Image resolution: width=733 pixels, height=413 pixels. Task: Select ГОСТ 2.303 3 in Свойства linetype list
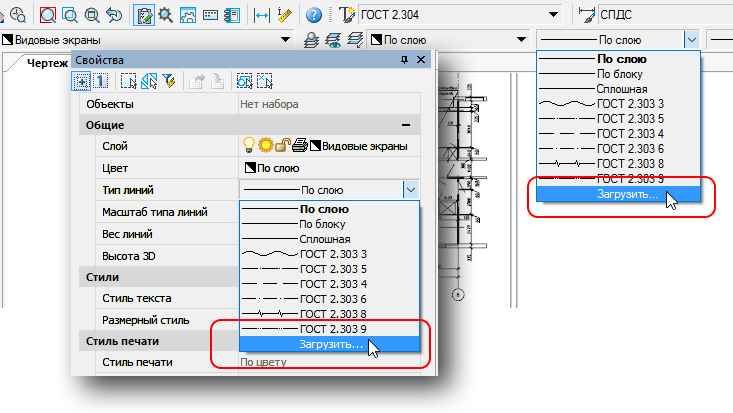pyautogui.click(x=329, y=254)
